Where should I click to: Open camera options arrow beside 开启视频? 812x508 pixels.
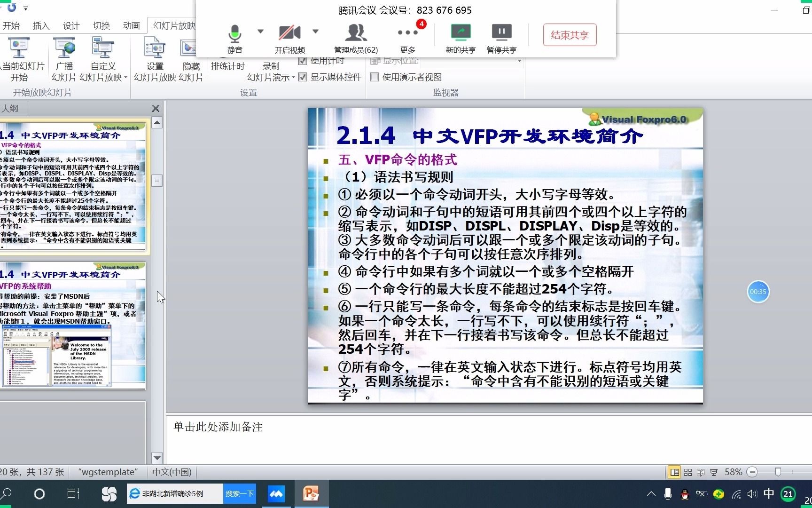(x=315, y=32)
